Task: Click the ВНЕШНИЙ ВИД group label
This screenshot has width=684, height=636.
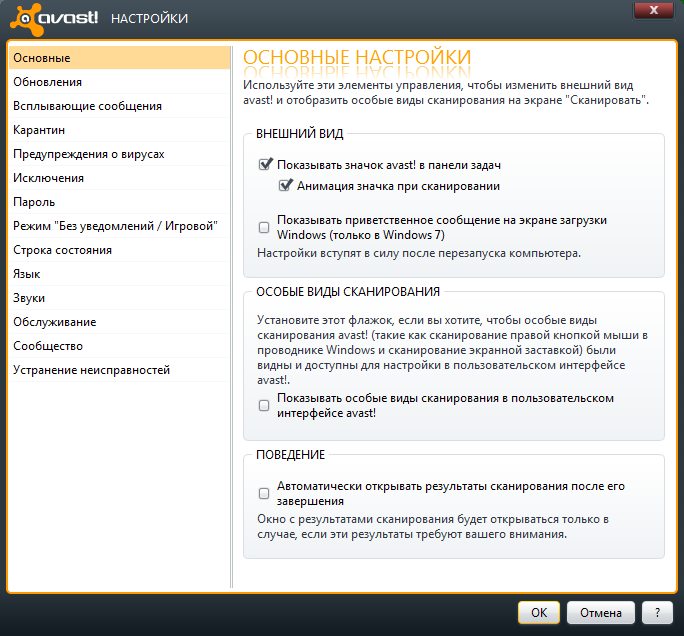Action: (x=300, y=133)
